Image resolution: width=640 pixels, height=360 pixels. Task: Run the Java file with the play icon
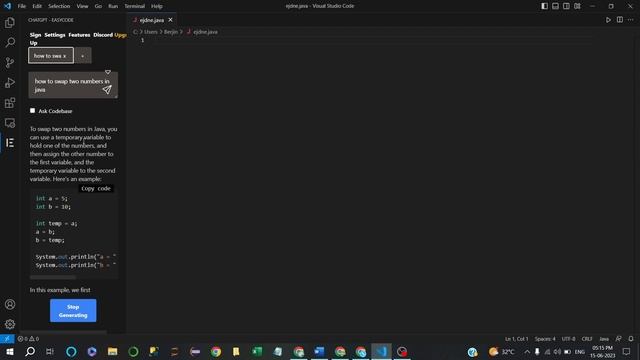coord(608,20)
